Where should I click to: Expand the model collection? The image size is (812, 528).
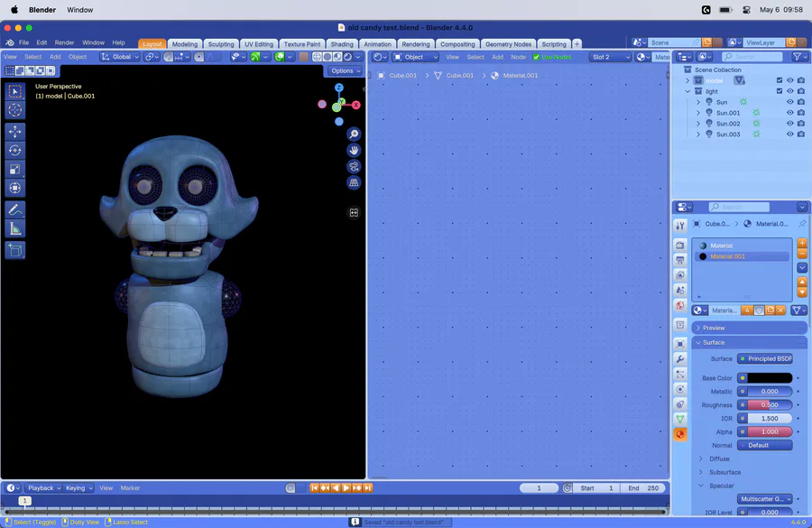point(687,80)
